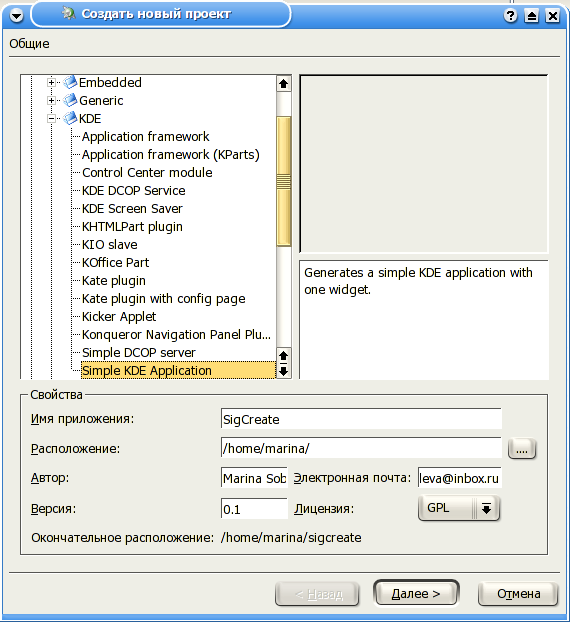Click the Generic category folder icon

tap(70, 100)
